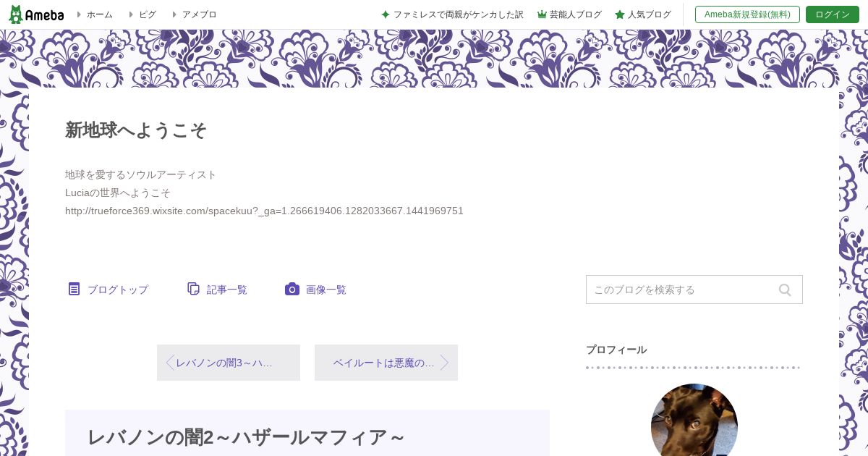The width and height of the screenshot is (868, 456).
Task: Go to previous post レバノンの闇3
Action: (x=229, y=363)
